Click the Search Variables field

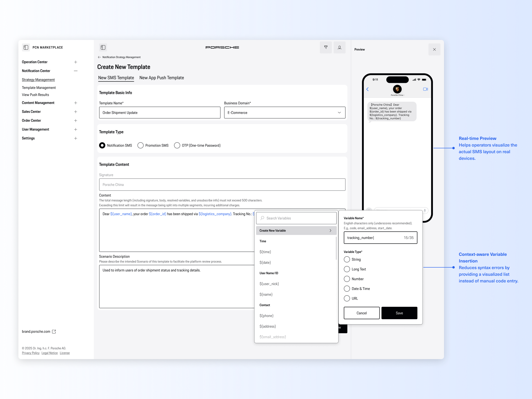pyautogui.click(x=298, y=218)
